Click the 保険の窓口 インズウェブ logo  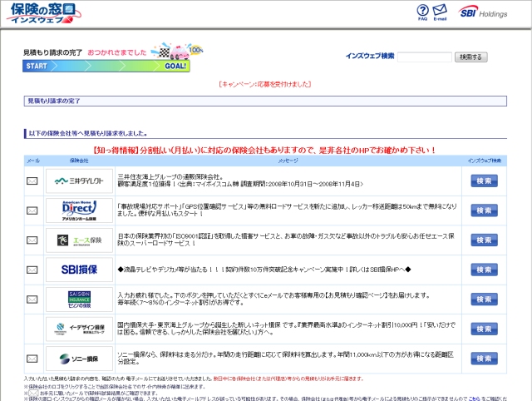(44, 13)
